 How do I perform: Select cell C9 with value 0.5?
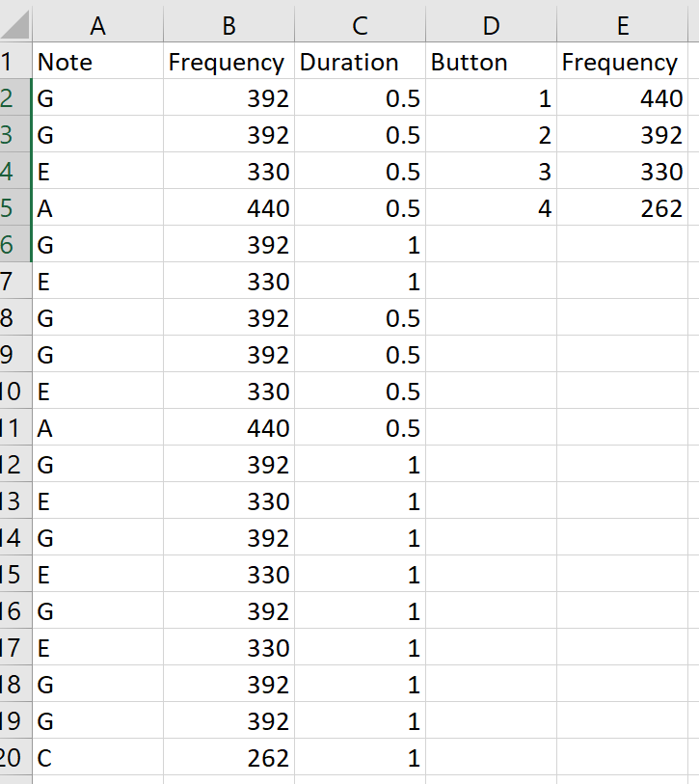coord(360,354)
